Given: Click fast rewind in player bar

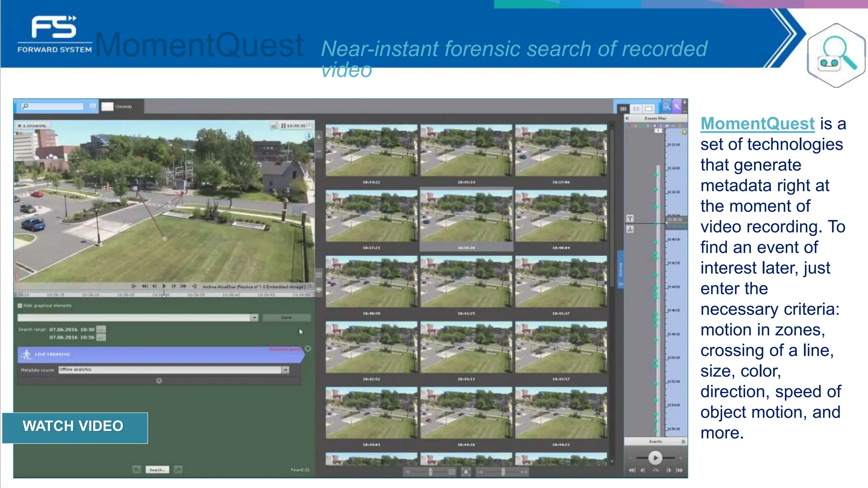Looking at the screenshot, I should [145, 286].
